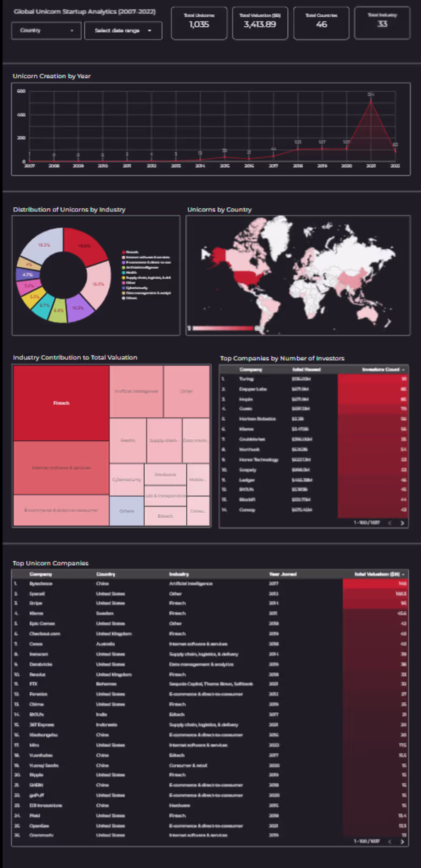Select the Fintech tile in the treemap
This screenshot has height=868, width=421.
tap(61, 403)
